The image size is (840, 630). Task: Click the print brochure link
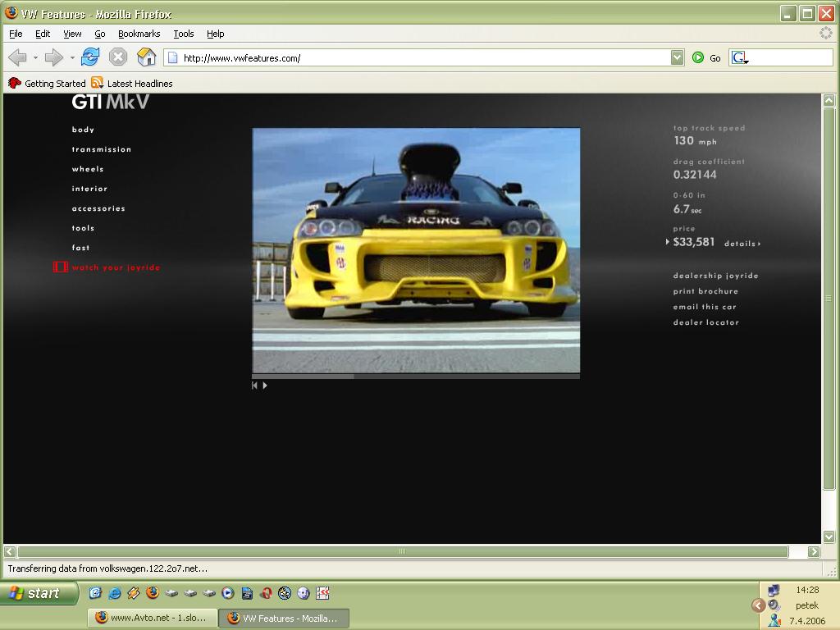(705, 291)
